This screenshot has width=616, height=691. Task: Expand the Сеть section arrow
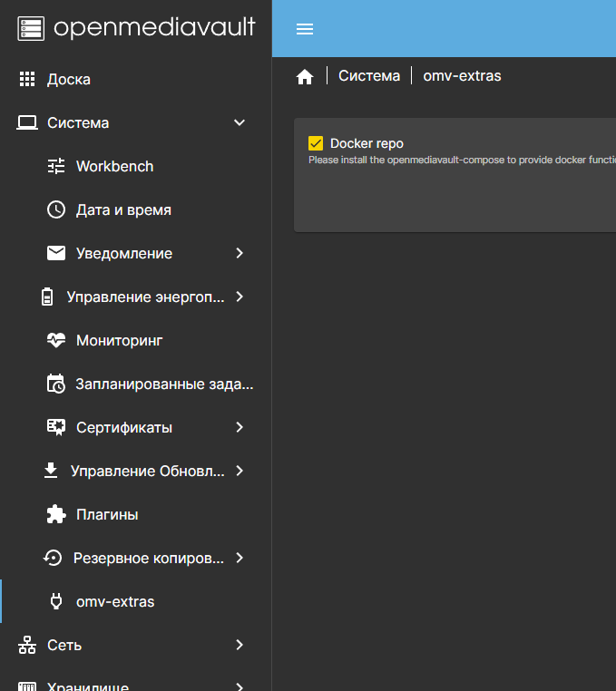[x=240, y=645]
